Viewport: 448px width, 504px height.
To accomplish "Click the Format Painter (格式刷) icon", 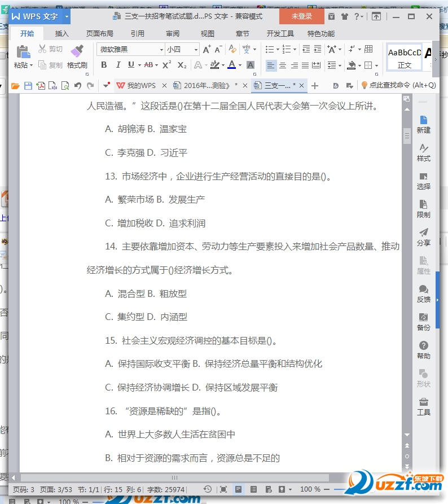I will (x=77, y=52).
